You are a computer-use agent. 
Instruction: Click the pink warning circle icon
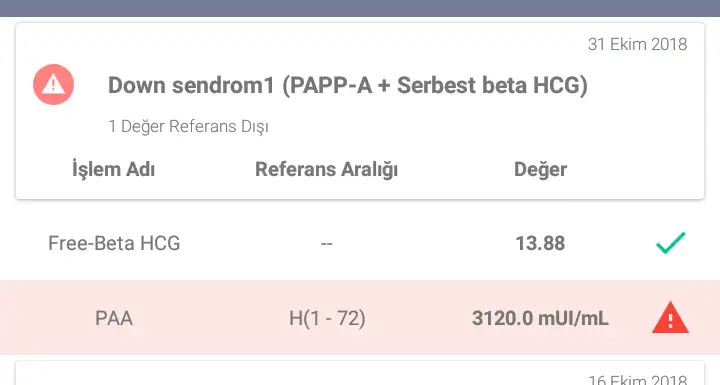(53, 85)
